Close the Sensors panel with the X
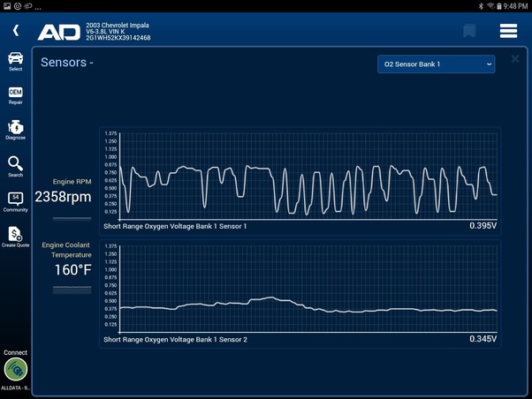 (515, 59)
